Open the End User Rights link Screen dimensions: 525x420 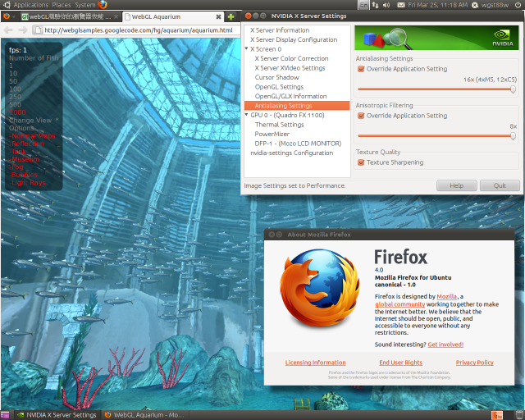[x=401, y=363]
